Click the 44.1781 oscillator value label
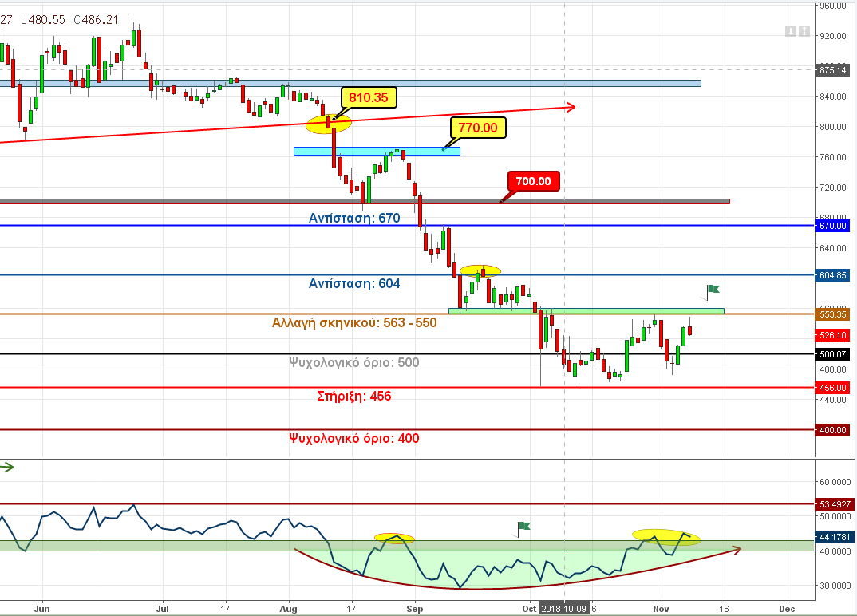The width and height of the screenshot is (857, 616). pos(835,537)
